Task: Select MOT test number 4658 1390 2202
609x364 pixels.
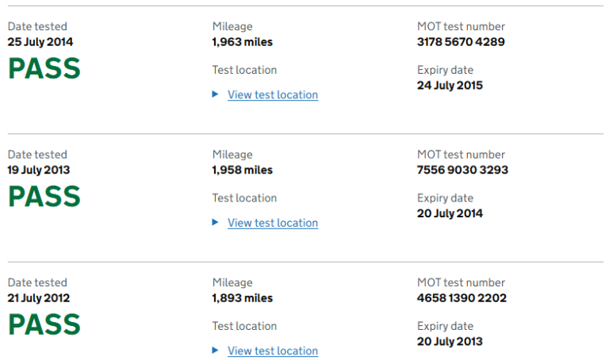Action: [462, 298]
